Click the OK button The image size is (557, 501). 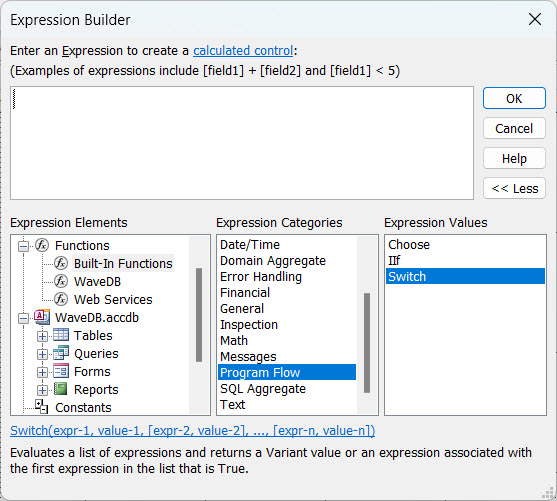tap(514, 98)
